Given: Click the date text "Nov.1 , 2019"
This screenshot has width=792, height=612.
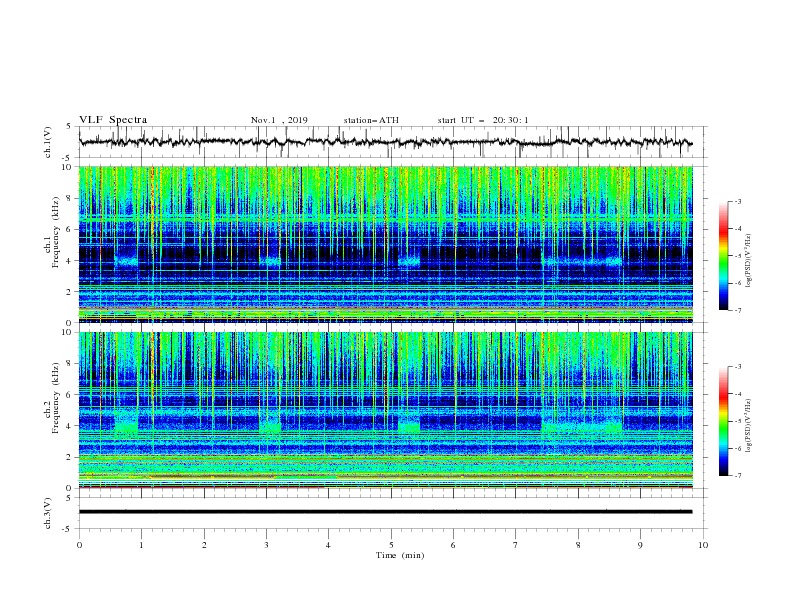Looking at the screenshot, I should pyautogui.click(x=279, y=120).
